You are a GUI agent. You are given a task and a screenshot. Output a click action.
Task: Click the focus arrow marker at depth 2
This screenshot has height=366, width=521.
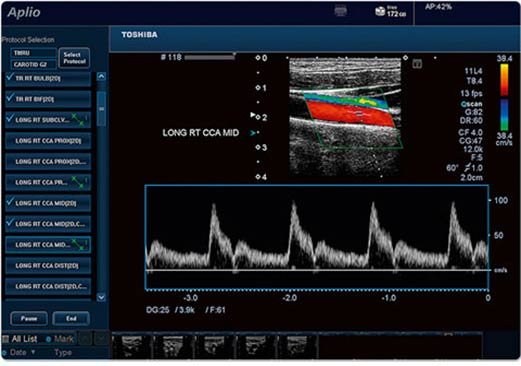pos(253,115)
